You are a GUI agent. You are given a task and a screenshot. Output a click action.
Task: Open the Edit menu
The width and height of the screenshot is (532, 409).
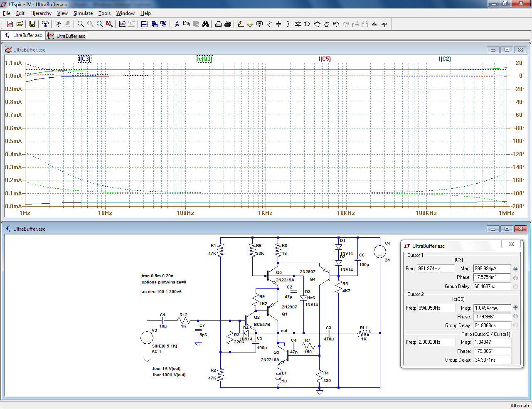20,13
